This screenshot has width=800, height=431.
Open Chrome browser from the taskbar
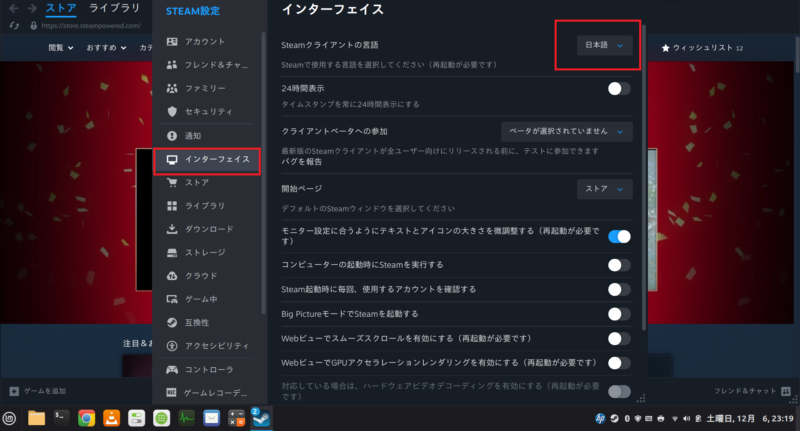[x=87, y=417]
